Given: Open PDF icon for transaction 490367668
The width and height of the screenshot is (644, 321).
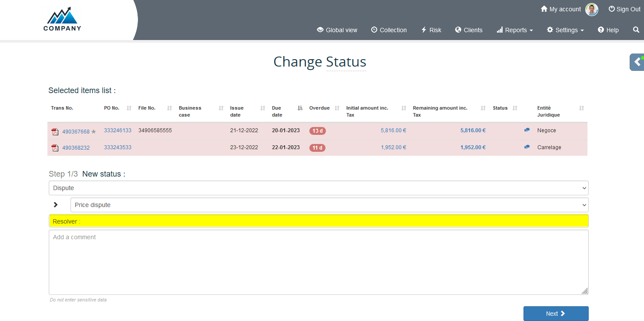Looking at the screenshot, I should [55, 132].
